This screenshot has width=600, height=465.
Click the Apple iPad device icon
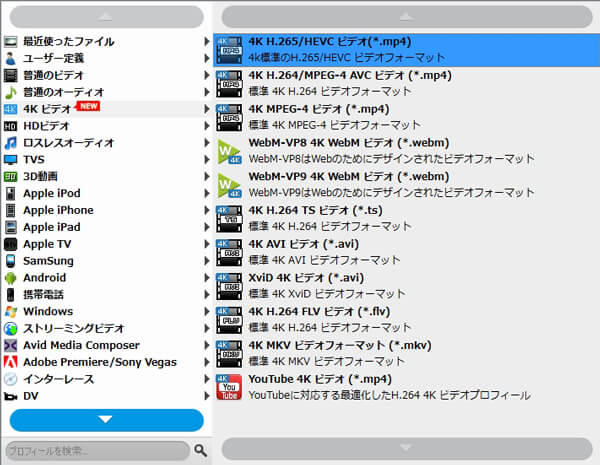pyautogui.click(x=11, y=227)
